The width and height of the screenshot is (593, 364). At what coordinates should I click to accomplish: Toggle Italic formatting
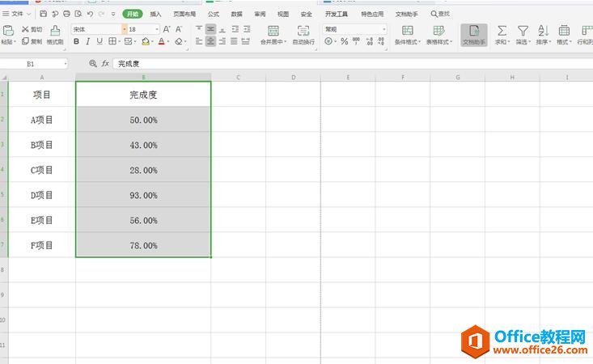[87, 41]
